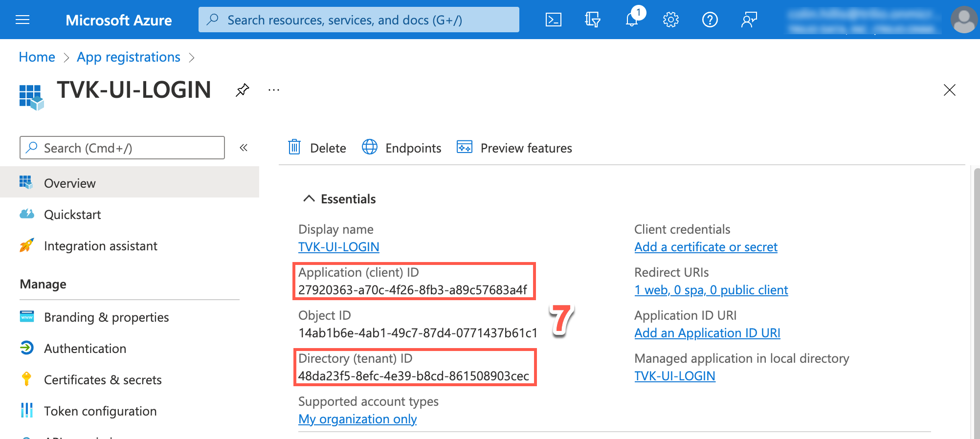Launch Cloud Shell from the top bar
This screenshot has width=980, height=439.
pyautogui.click(x=553, y=20)
